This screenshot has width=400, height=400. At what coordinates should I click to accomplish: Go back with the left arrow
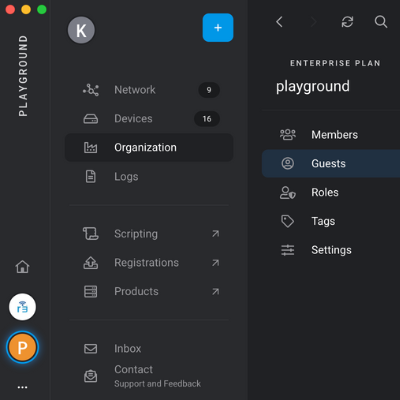[x=279, y=22]
